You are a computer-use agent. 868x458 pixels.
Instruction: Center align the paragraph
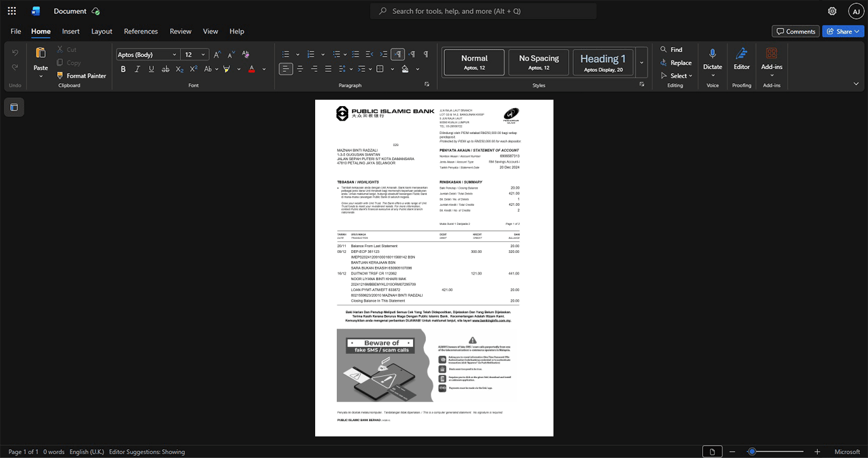[300, 69]
